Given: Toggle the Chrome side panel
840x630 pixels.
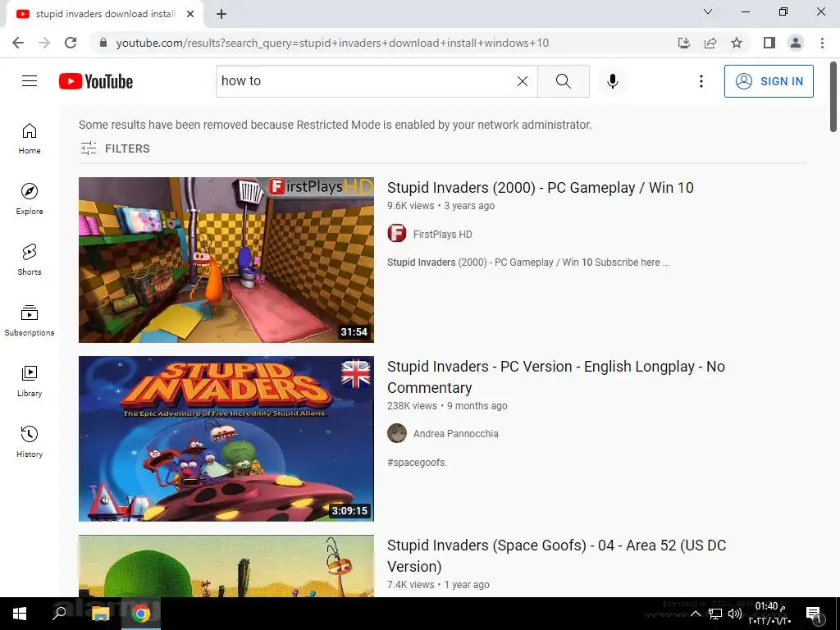Looking at the screenshot, I should (769, 43).
